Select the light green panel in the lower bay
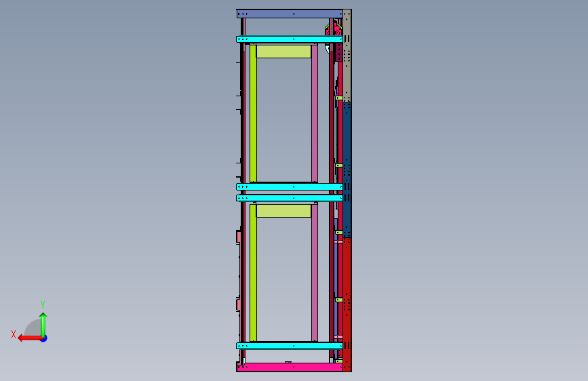This screenshot has height=381, width=588. [x=284, y=211]
